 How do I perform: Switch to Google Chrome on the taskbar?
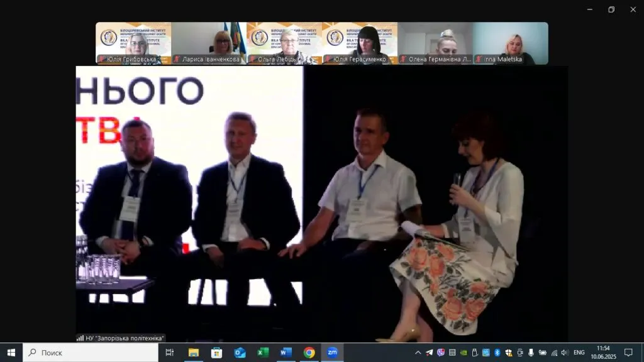tap(309, 353)
